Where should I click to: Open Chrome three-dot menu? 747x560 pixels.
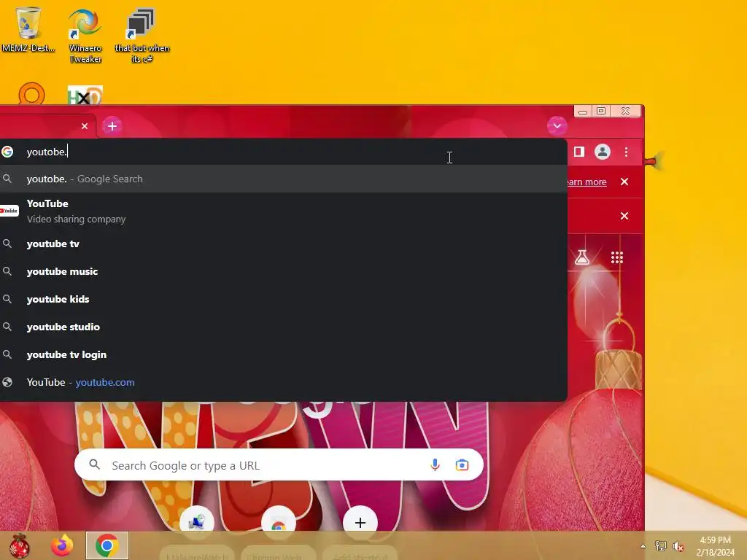pos(626,152)
